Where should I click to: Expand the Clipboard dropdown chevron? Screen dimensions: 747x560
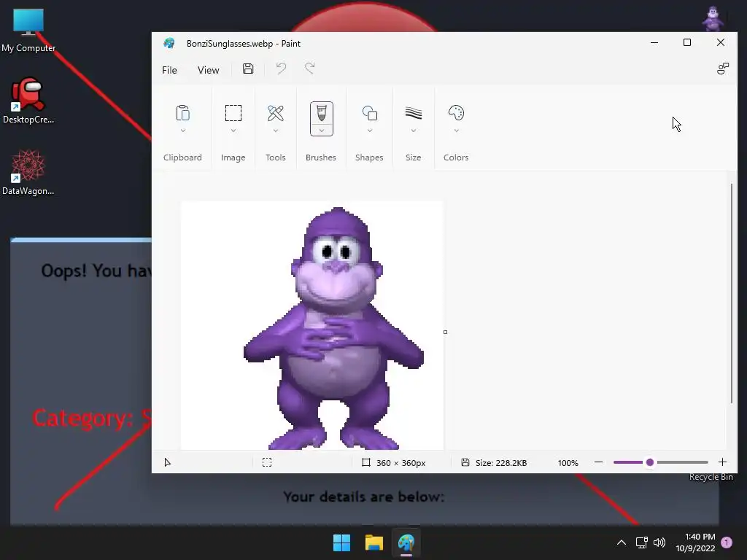[x=183, y=131]
